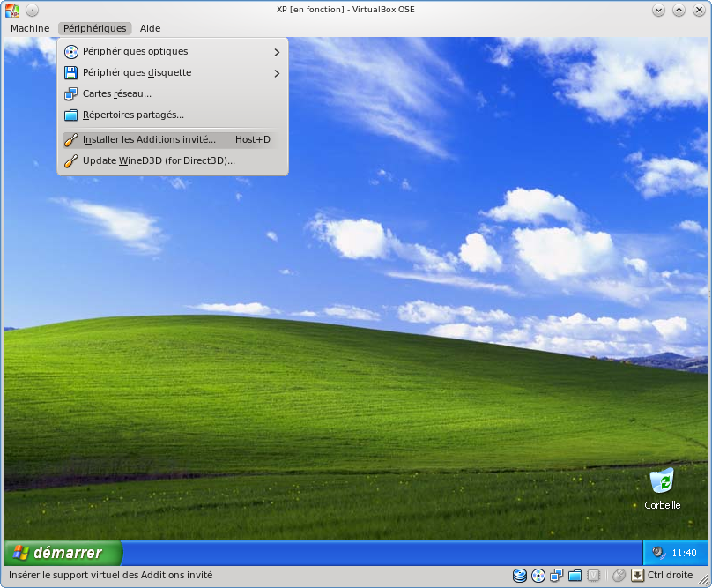
Task: Click the keyboard capture arrow indicator
Action: pyautogui.click(x=637, y=576)
